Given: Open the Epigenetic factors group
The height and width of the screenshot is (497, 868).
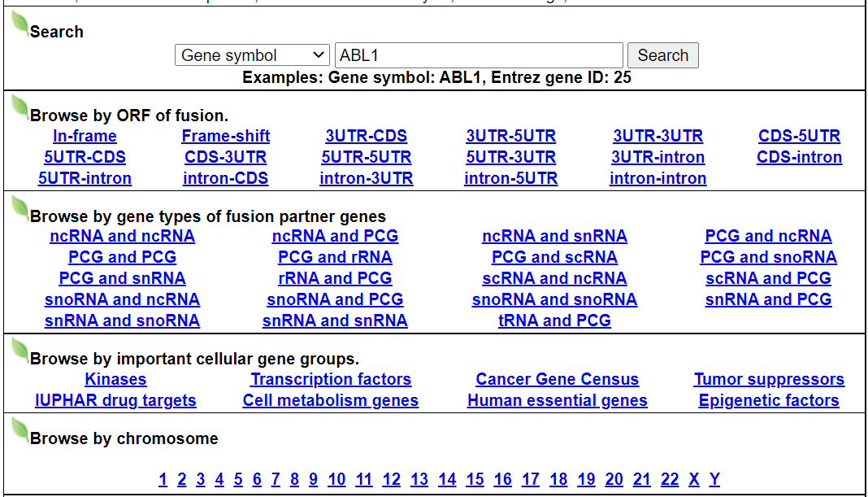Looking at the screenshot, I should point(768,400).
